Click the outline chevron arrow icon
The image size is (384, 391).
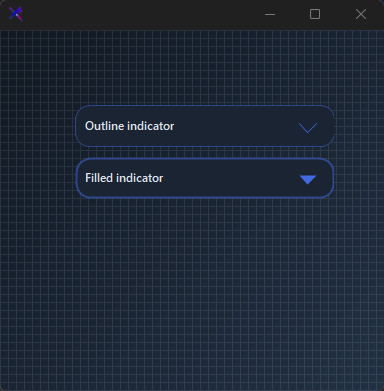point(308,128)
